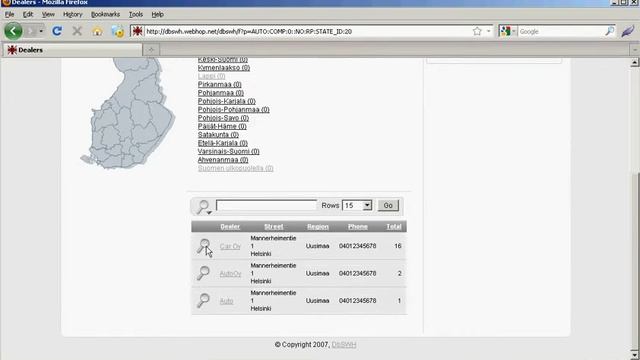Sort by the Phone column header
Viewport: 640px width, 360px height.
(358, 227)
